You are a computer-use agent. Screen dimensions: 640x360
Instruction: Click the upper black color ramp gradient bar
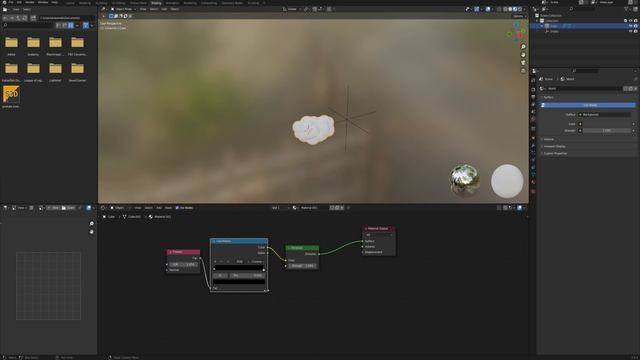click(x=239, y=268)
